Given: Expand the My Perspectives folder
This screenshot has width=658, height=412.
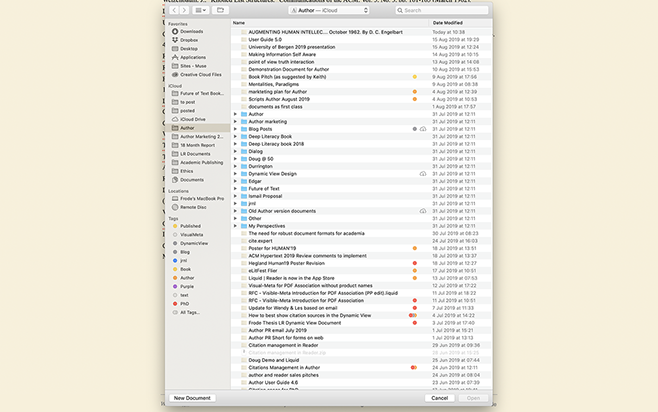Looking at the screenshot, I should coord(235,225).
